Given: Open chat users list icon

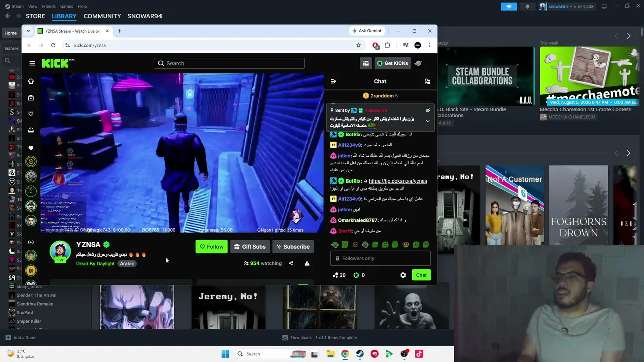Looking at the screenshot, I should pyautogui.click(x=427, y=81).
